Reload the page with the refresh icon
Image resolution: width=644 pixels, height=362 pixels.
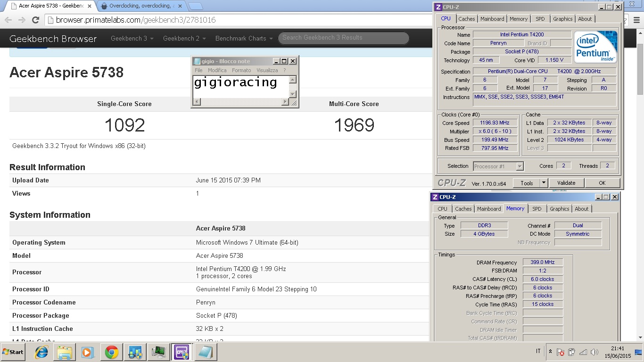click(35, 20)
